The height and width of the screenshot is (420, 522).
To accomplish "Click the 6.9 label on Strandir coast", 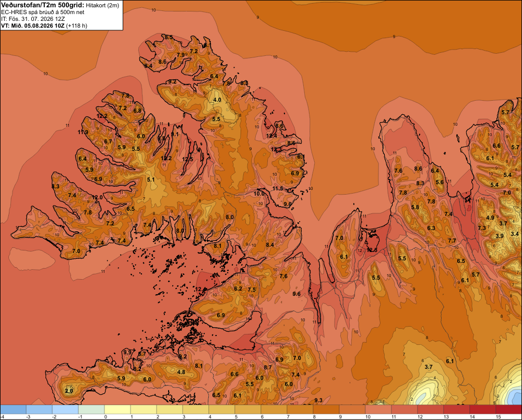I will 295,173.
